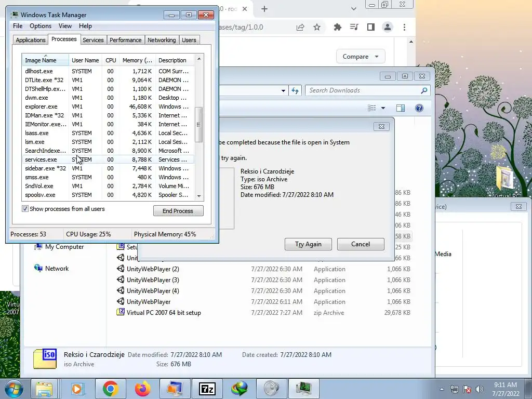The width and height of the screenshot is (532, 399).
Task: Open Task Manager Options menu
Action: pos(41,26)
